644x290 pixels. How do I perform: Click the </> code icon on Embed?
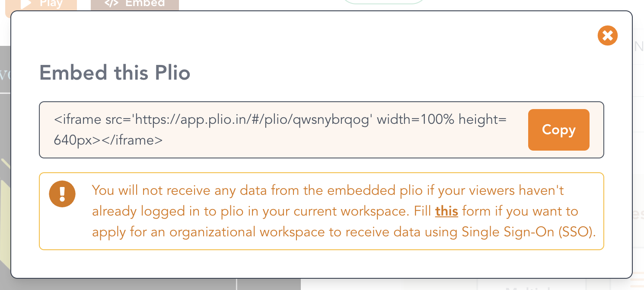click(112, 4)
